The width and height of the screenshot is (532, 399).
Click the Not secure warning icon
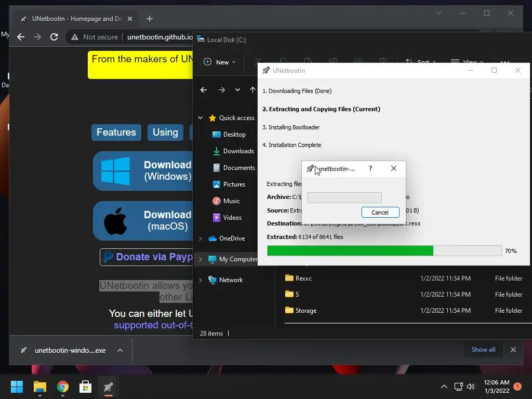point(75,37)
